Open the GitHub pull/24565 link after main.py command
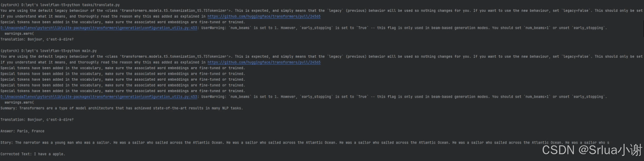Viewport: 644px width, 161px height. coord(264,62)
